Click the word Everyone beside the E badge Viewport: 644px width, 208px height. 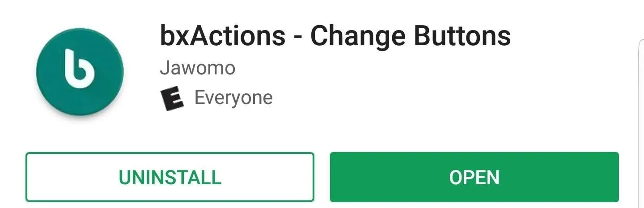(233, 97)
